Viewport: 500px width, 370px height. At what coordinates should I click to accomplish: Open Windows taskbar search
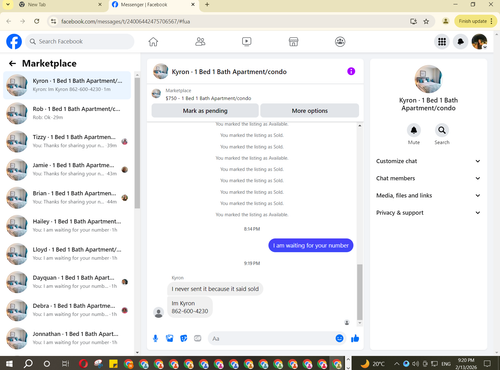tap(28, 363)
